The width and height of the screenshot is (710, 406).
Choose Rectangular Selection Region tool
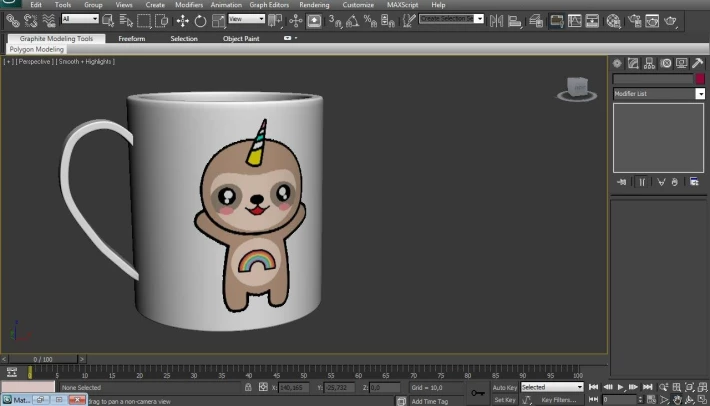coord(144,21)
